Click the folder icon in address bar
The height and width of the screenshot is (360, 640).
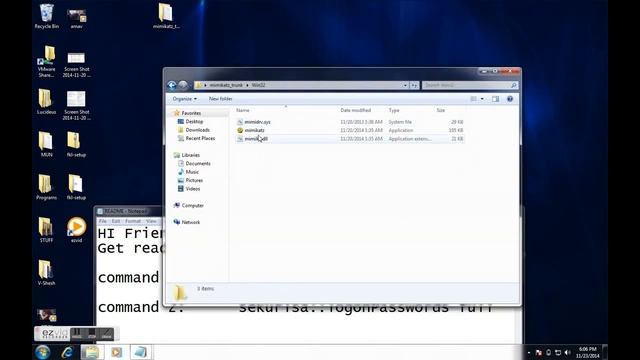[x=199, y=85]
